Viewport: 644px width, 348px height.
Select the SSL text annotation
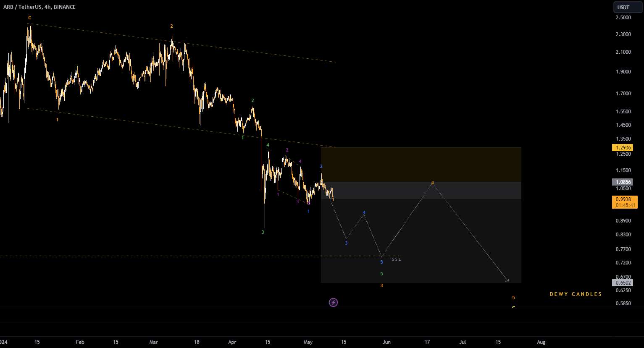(397, 259)
